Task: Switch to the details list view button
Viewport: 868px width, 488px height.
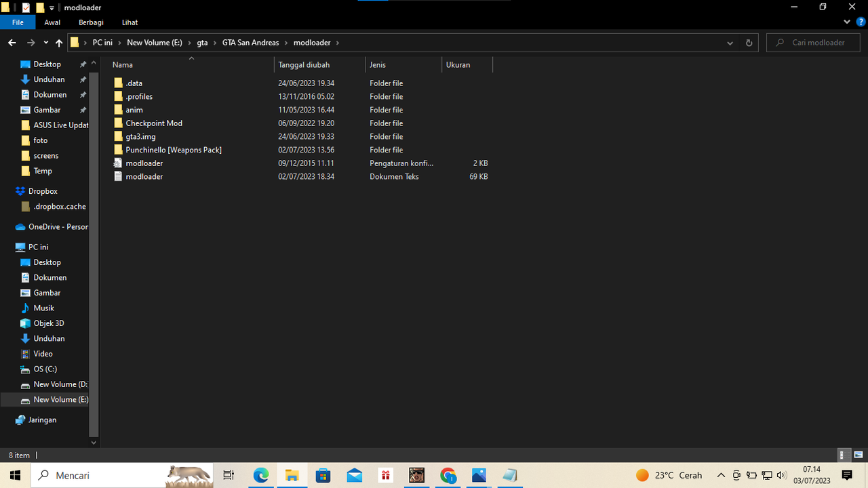Action: pyautogui.click(x=843, y=455)
